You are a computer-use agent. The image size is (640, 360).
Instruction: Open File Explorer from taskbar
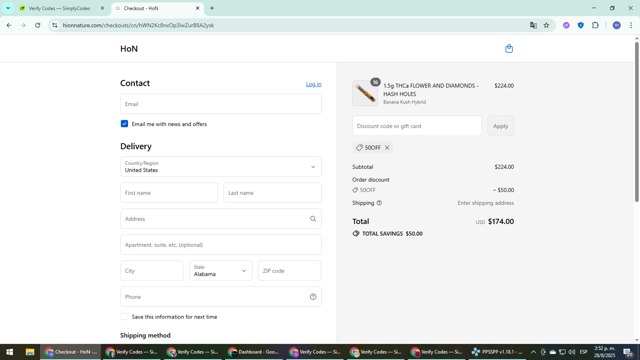[x=30, y=352]
